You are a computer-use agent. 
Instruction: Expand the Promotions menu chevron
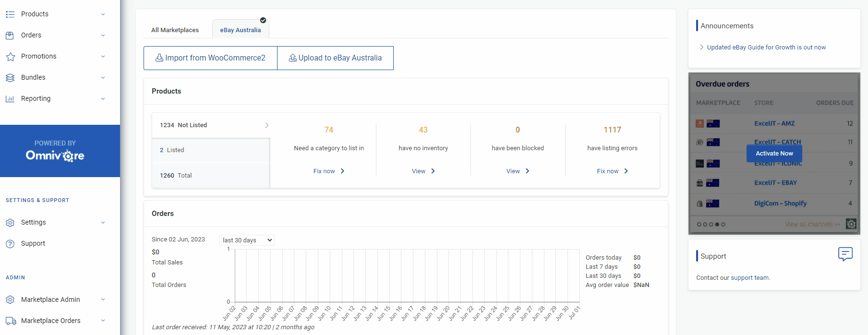pyautogui.click(x=103, y=57)
